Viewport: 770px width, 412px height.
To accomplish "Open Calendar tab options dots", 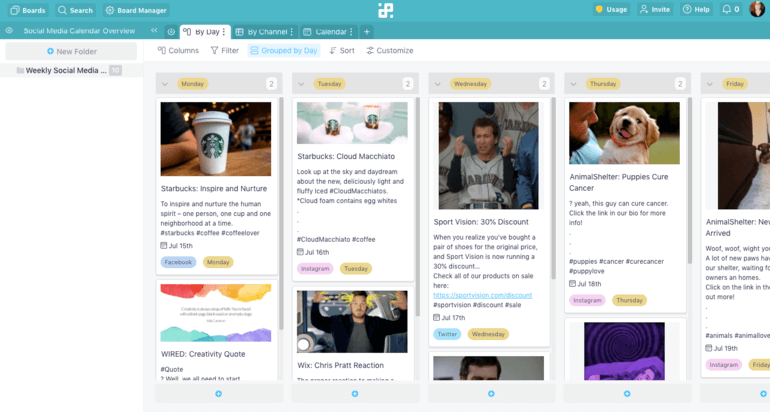I will point(351,32).
